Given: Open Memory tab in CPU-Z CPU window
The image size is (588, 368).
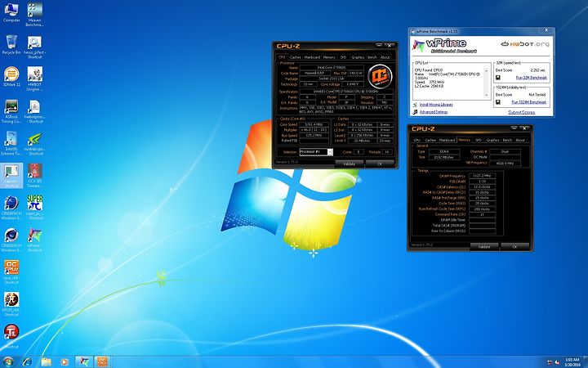Looking at the screenshot, I should [x=329, y=57].
